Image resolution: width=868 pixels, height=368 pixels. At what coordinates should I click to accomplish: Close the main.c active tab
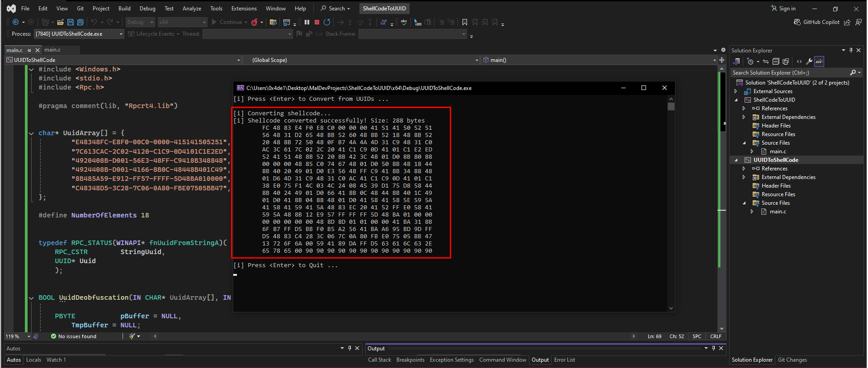tap(38, 50)
